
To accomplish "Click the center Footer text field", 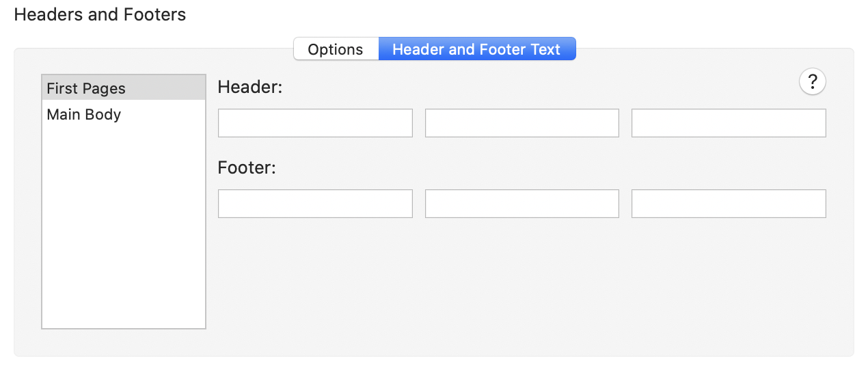I will [x=522, y=204].
